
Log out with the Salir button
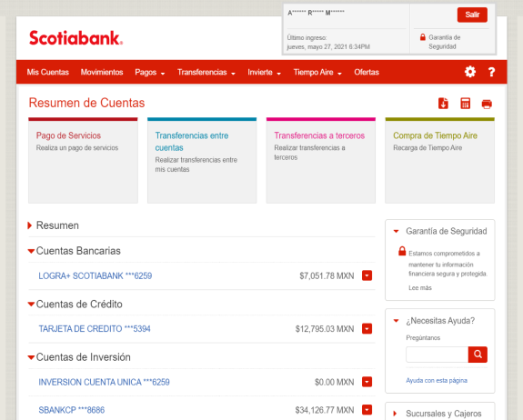pos(472,15)
